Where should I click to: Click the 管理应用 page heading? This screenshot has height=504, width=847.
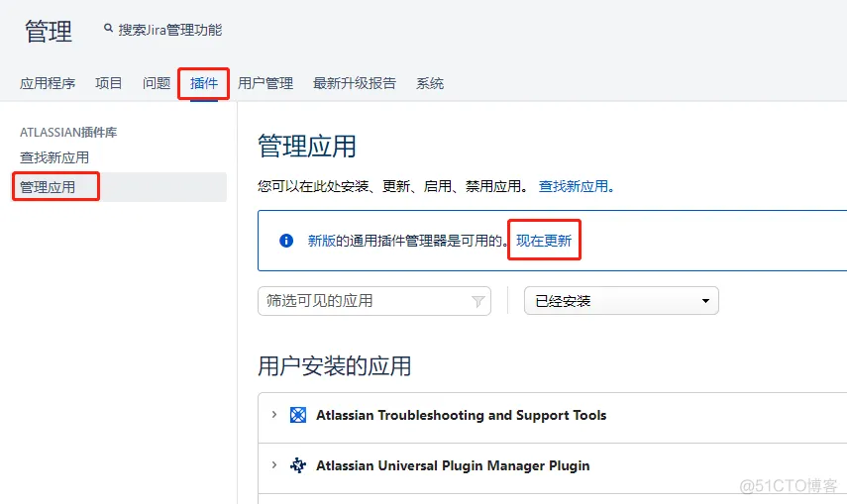307,147
